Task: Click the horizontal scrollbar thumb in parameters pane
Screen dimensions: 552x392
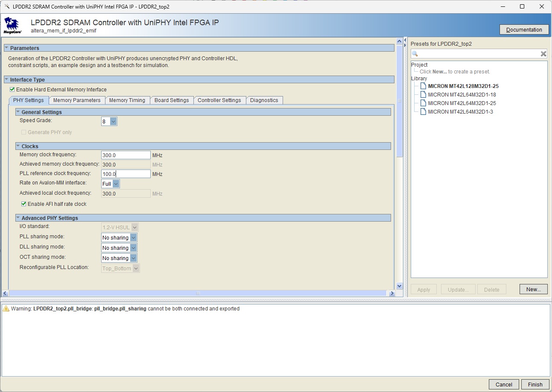Action: (x=198, y=293)
